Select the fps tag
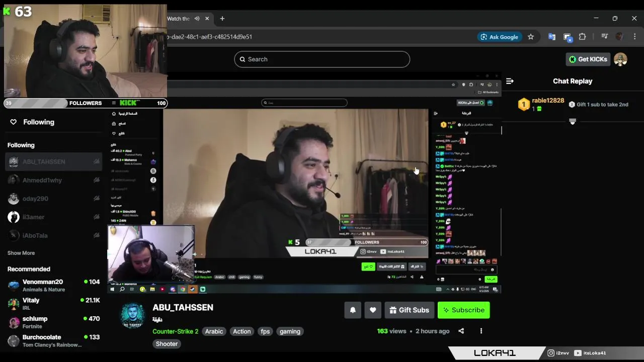Image resolution: width=644 pixels, height=362 pixels. pos(265,331)
